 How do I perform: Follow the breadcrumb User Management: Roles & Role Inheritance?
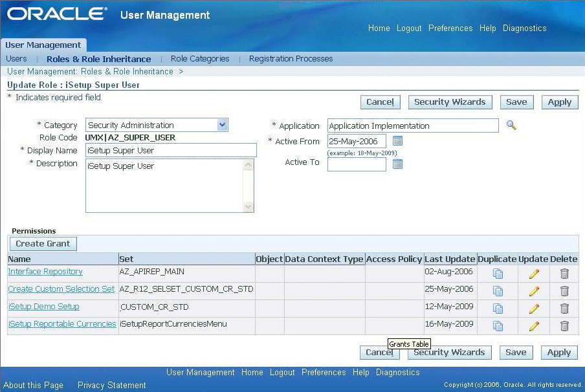click(x=91, y=72)
